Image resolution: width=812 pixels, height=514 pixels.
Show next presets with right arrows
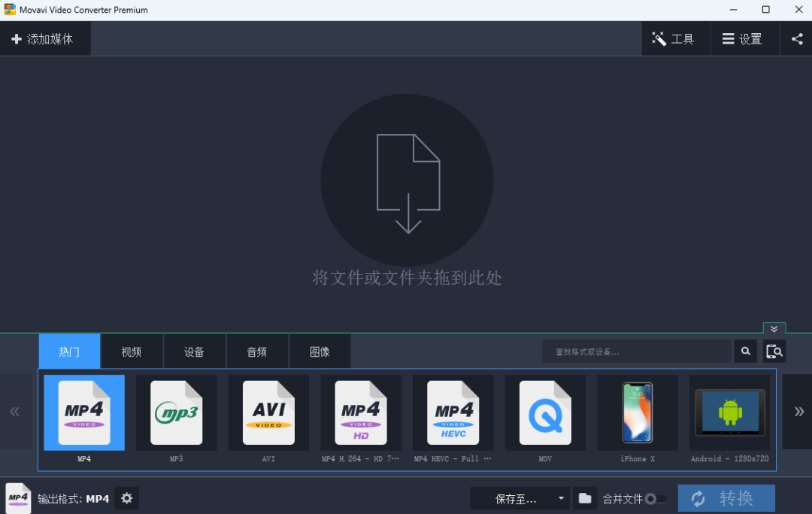[x=798, y=412]
